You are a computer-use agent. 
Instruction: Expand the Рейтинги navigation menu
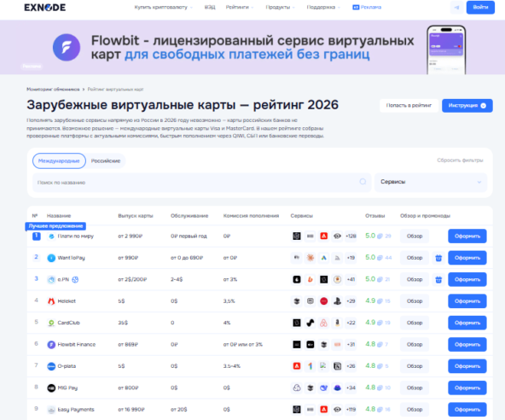[240, 7]
